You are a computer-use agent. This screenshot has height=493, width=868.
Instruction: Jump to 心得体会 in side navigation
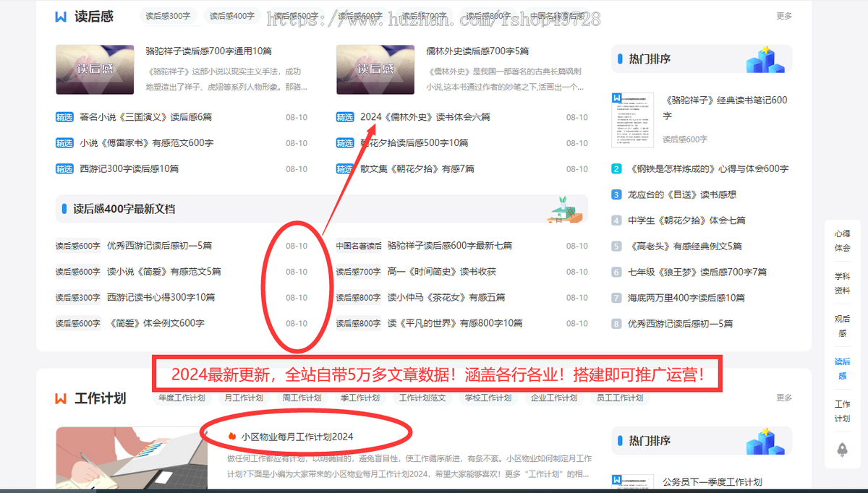point(842,241)
